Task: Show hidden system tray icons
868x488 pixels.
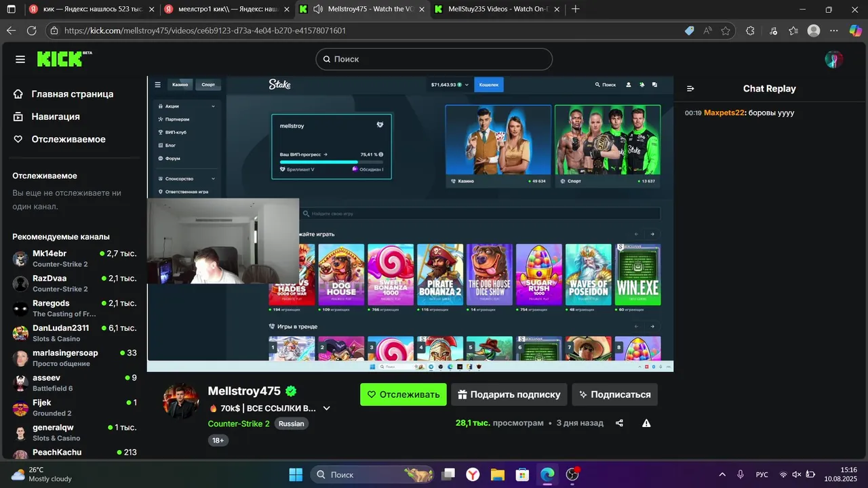Action: click(x=722, y=474)
